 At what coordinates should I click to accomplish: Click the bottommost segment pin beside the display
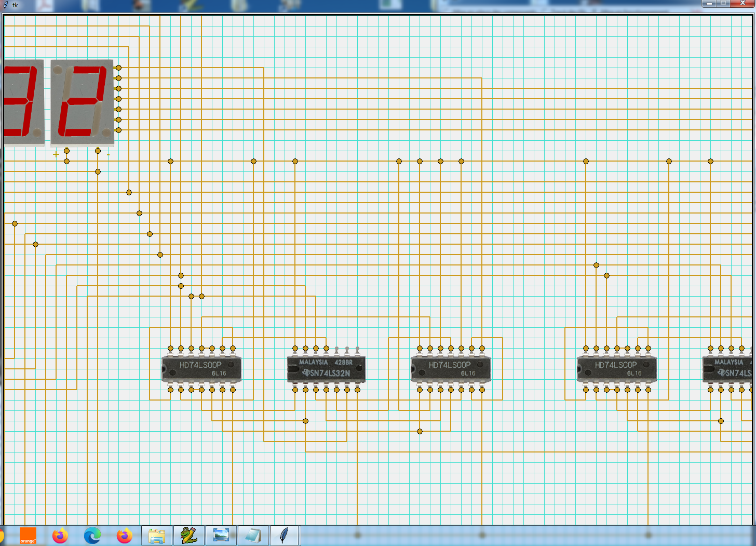[118, 130]
